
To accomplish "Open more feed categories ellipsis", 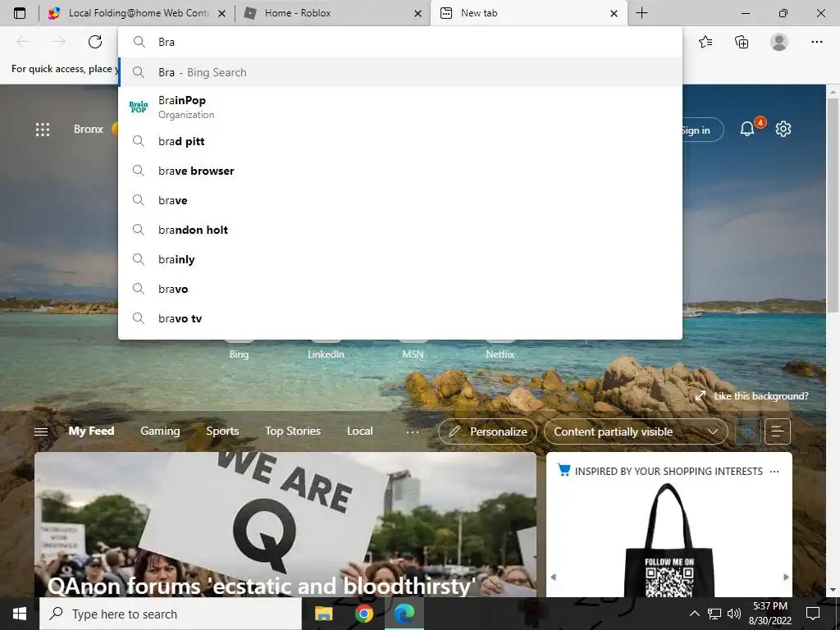I will [x=413, y=431].
